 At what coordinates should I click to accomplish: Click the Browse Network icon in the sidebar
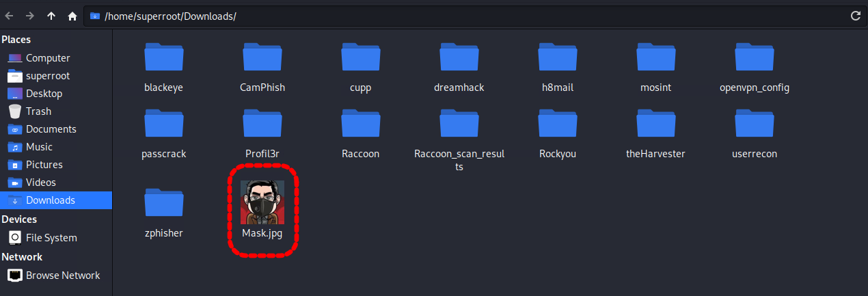tap(15, 275)
